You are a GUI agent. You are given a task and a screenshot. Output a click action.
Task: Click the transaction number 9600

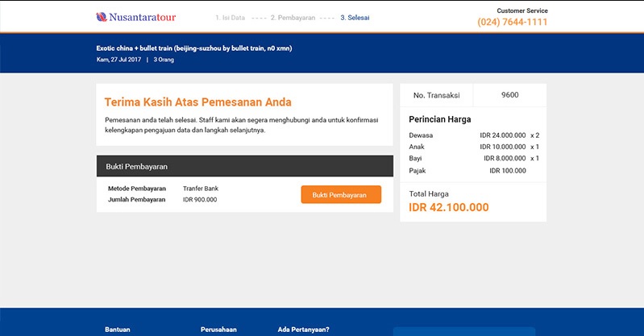[x=509, y=95]
